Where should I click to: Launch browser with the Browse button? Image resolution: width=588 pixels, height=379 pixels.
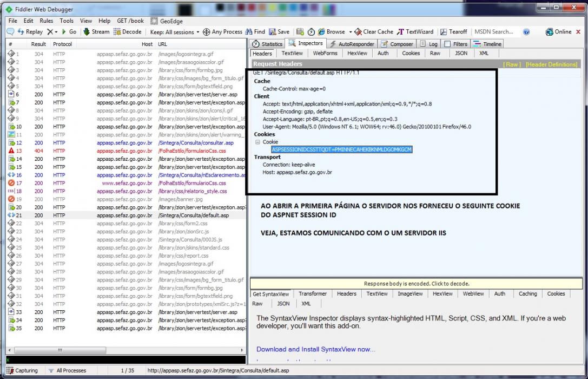[332, 32]
